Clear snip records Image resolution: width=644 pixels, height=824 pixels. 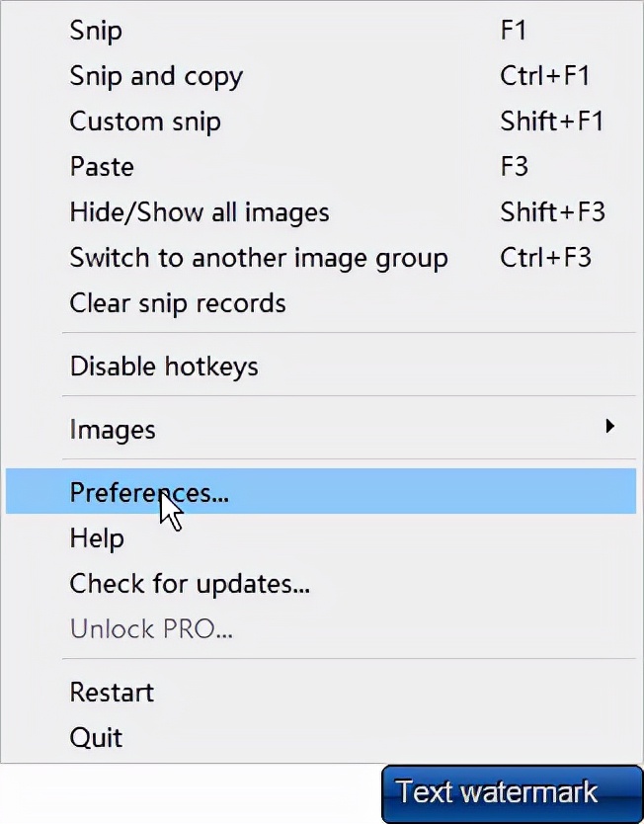[x=178, y=303]
